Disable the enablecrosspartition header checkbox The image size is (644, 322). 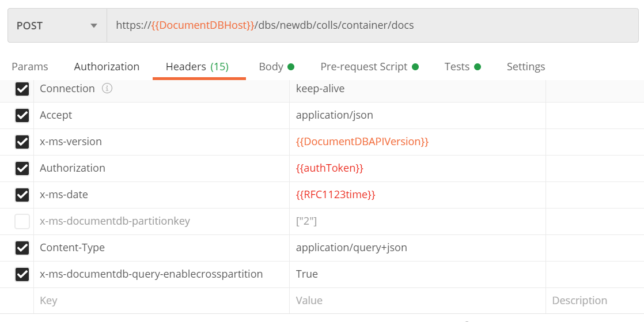[x=22, y=274]
